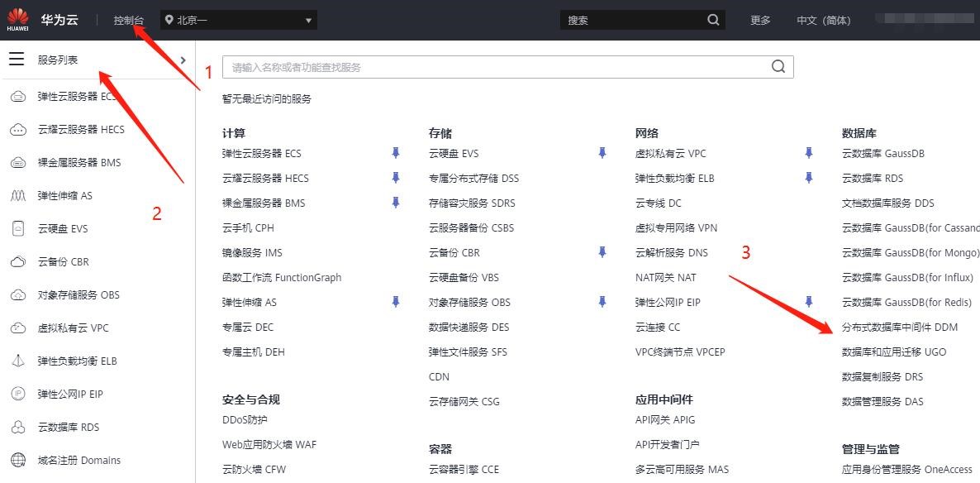980x483 pixels.
Task: Select 对象存储服务 OBS in the sidebar
Action: tap(78, 294)
